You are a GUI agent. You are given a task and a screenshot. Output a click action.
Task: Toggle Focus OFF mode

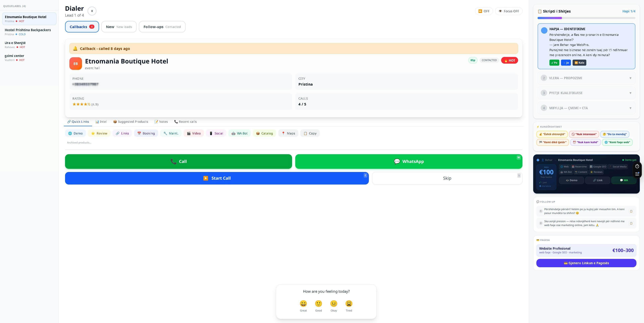coord(509,11)
